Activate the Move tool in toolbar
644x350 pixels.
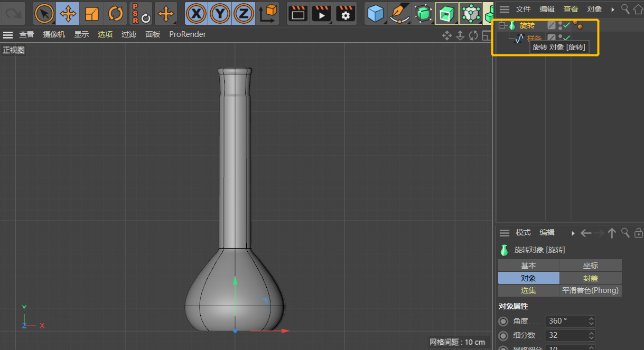point(68,13)
